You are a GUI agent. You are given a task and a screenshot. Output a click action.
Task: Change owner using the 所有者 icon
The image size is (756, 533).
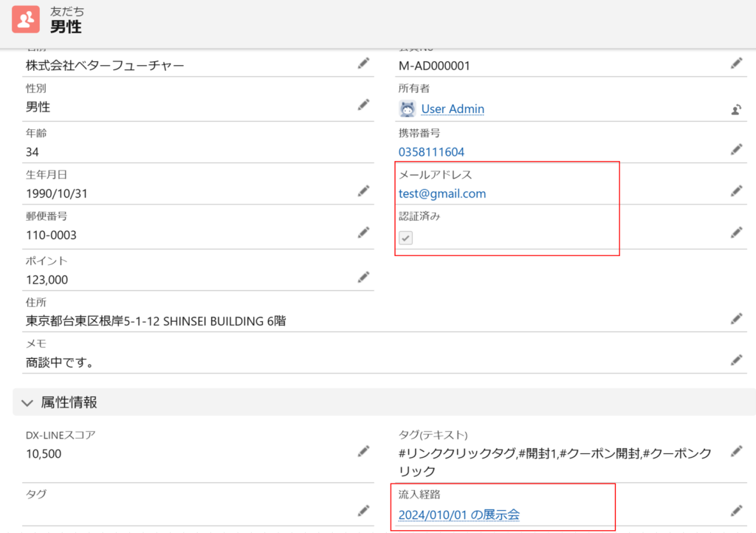pos(735,110)
